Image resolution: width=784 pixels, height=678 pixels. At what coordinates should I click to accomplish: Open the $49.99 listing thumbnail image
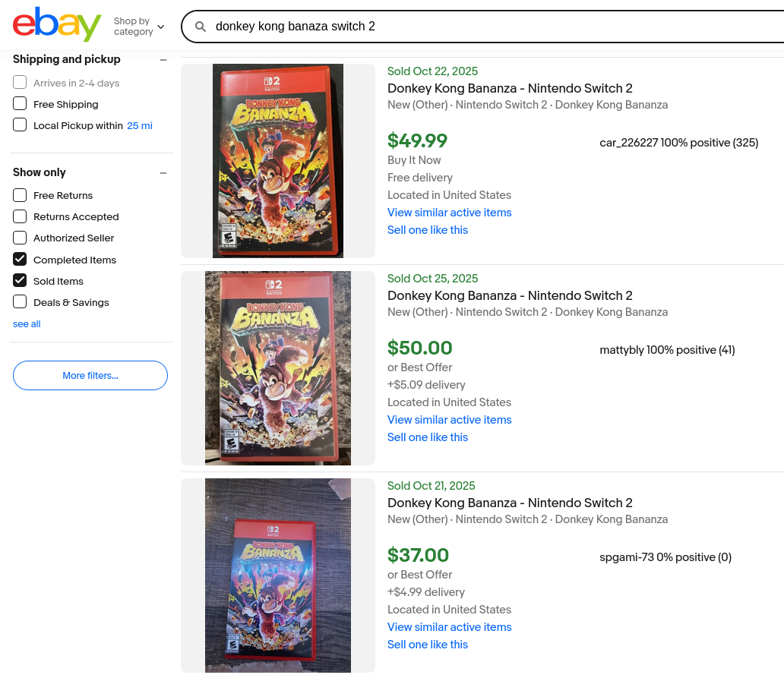pyautogui.click(x=278, y=161)
